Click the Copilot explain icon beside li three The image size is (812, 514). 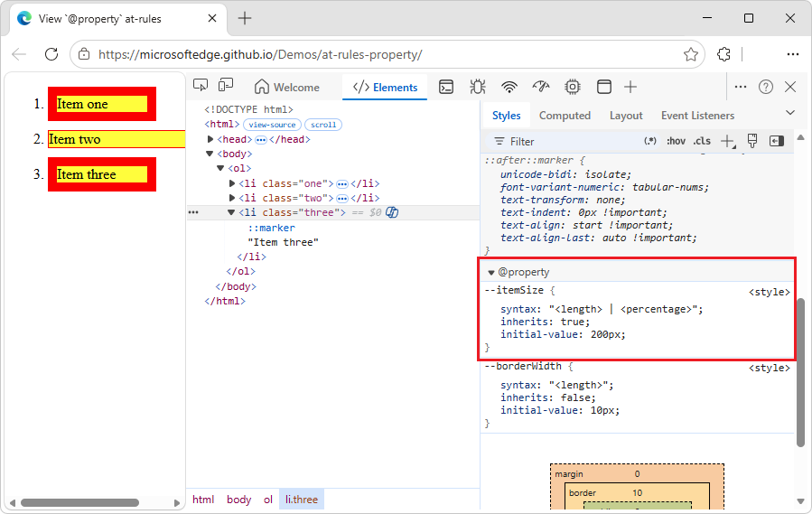click(x=392, y=212)
